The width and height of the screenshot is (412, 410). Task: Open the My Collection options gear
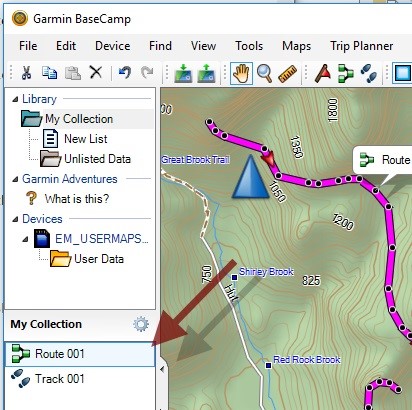point(141,324)
